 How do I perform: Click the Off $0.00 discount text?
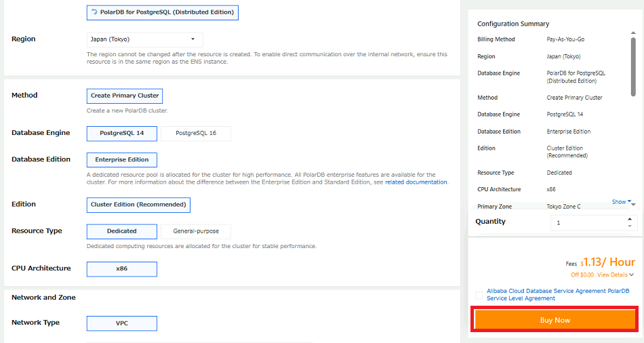(582, 275)
